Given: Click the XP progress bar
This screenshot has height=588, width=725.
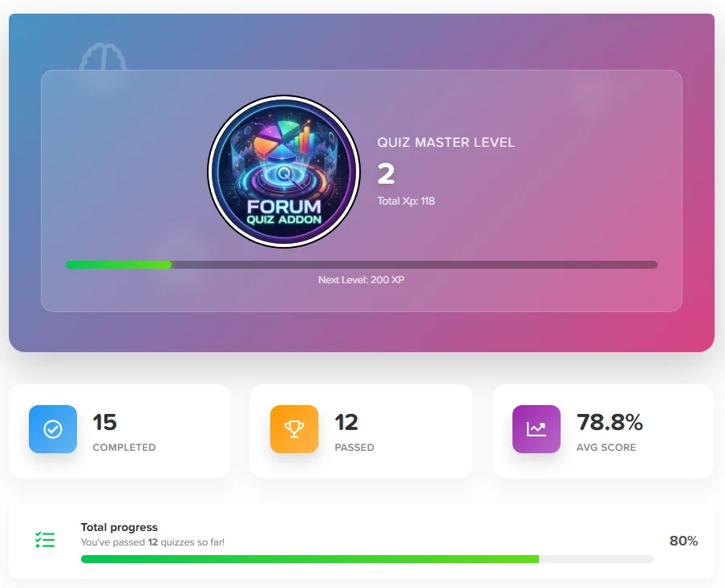Looking at the screenshot, I should [361, 264].
